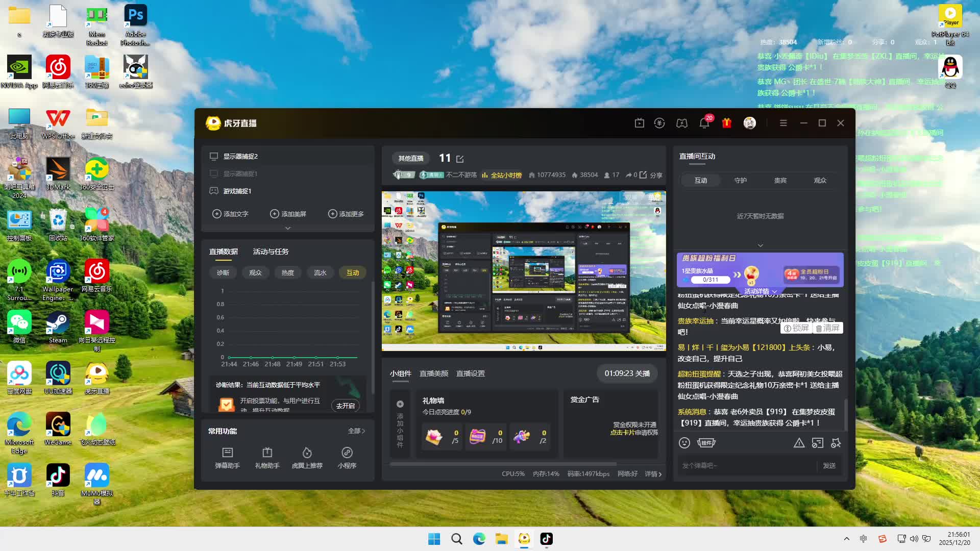
Task: Select the 贵宾 tab in 直播间互动
Action: pos(780,180)
